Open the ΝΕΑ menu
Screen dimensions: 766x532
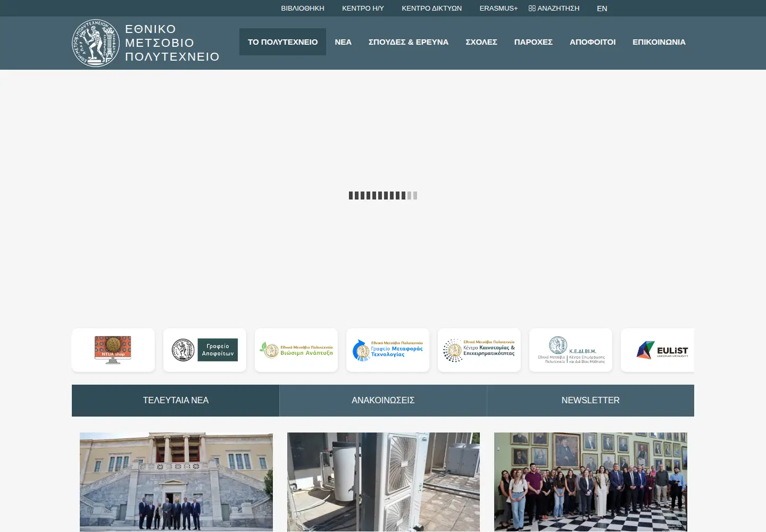pos(343,42)
